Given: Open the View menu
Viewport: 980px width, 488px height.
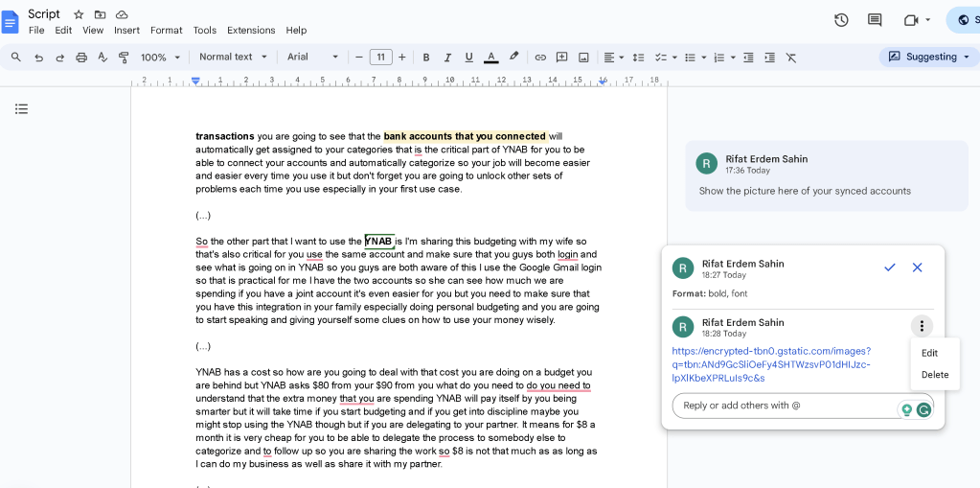Looking at the screenshot, I should click(93, 30).
